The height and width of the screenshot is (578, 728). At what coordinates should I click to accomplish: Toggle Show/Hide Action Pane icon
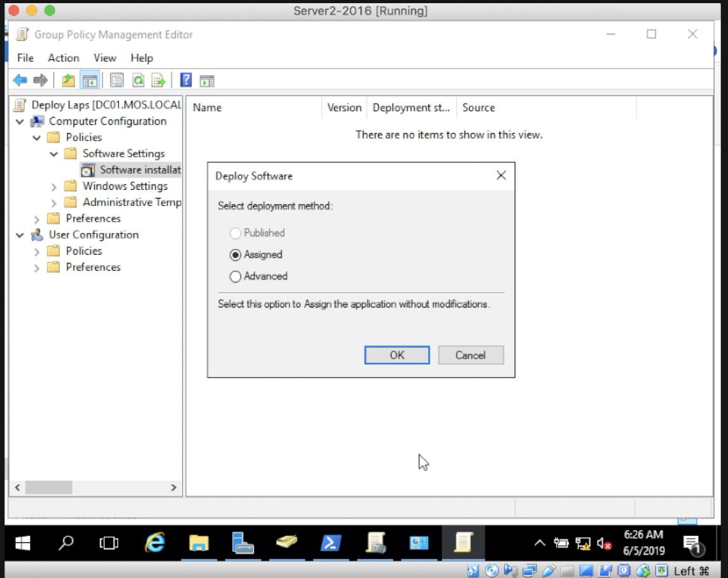[207, 81]
